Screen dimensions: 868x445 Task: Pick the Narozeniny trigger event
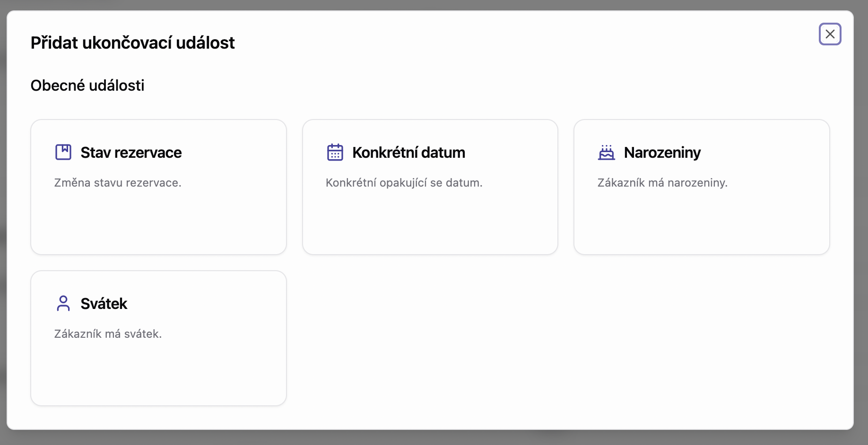702,187
